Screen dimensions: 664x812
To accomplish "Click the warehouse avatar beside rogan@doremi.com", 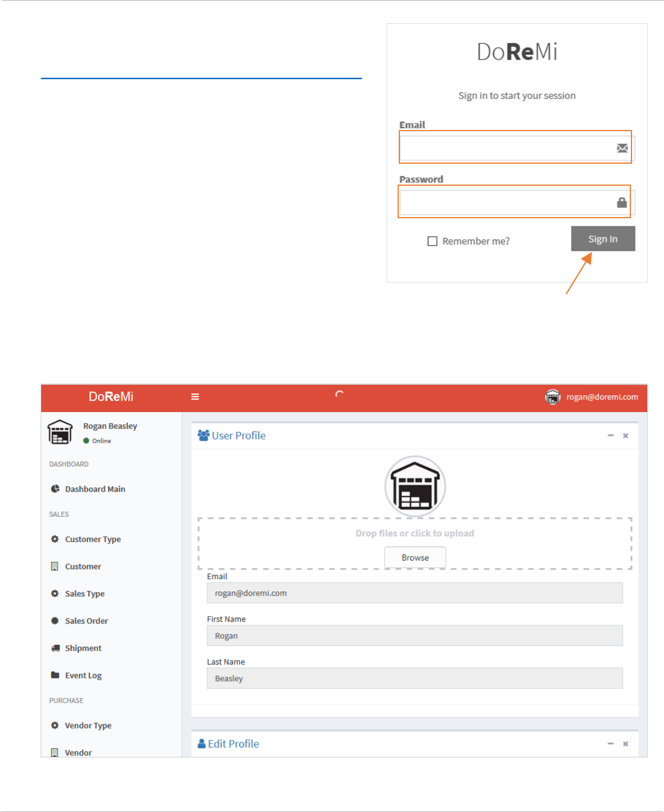I will point(553,397).
